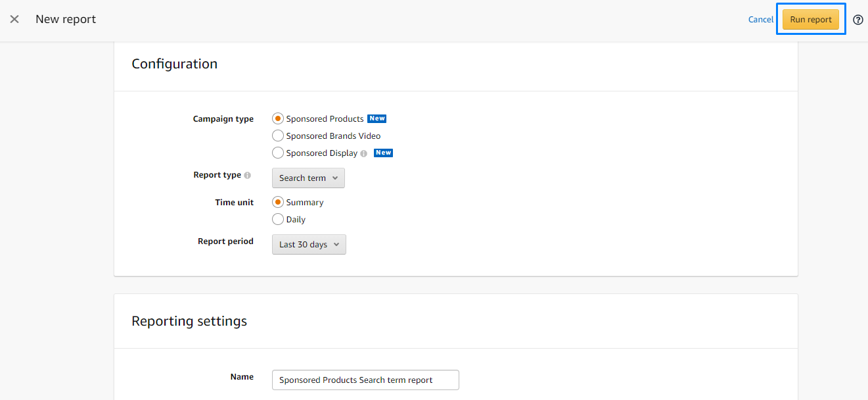Click New badge beside Sponsored Display
This screenshot has height=400, width=868.
point(383,153)
